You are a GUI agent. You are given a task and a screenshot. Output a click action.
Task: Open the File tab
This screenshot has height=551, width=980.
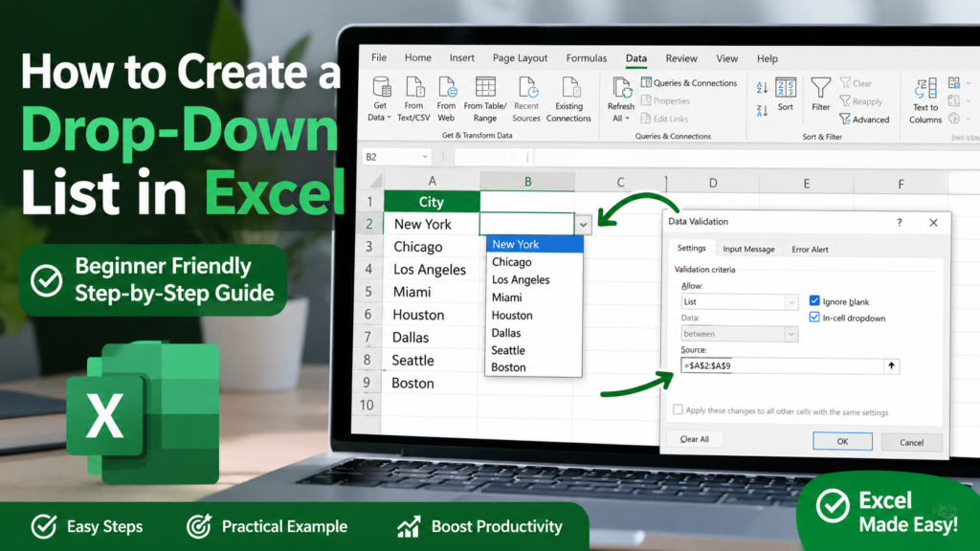tap(379, 57)
